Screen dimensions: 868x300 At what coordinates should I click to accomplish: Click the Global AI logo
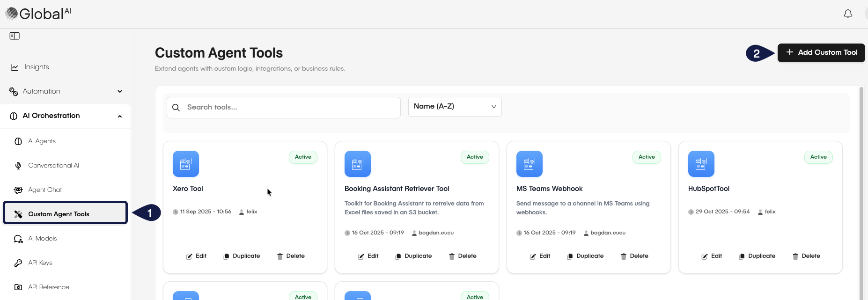[x=38, y=14]
